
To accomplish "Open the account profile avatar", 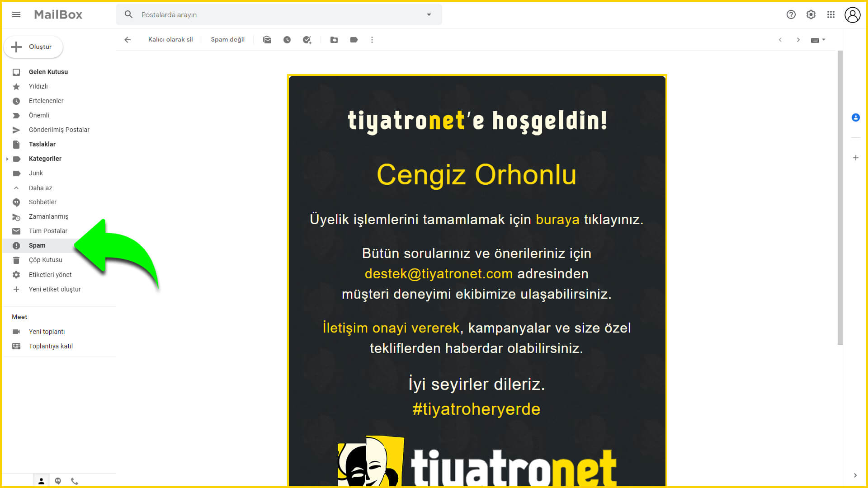I will 852,14.
